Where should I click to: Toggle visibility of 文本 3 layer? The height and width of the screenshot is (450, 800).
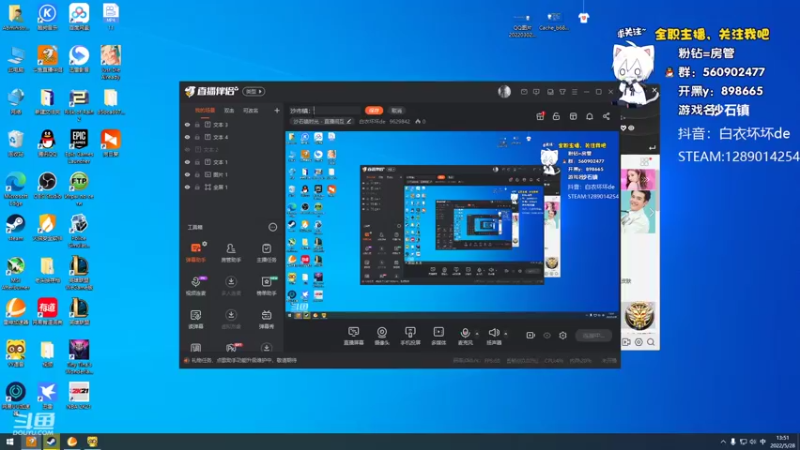tap(187, 124)
